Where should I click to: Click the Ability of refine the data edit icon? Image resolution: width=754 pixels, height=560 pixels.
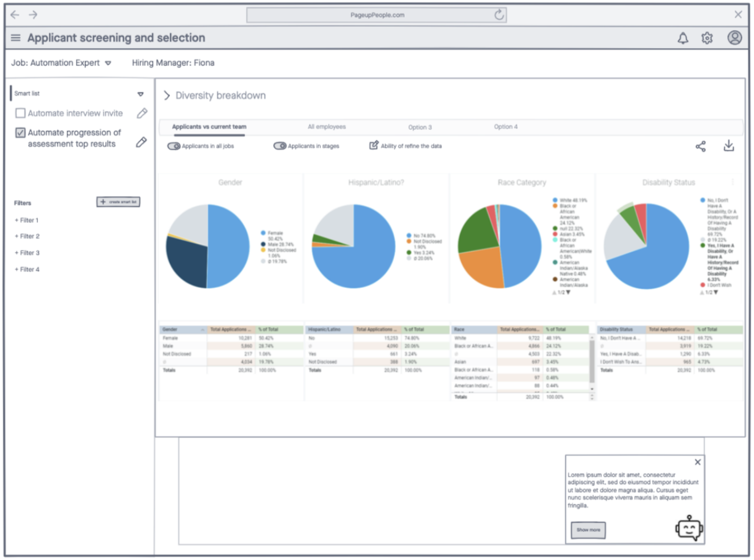pos(373,145)
